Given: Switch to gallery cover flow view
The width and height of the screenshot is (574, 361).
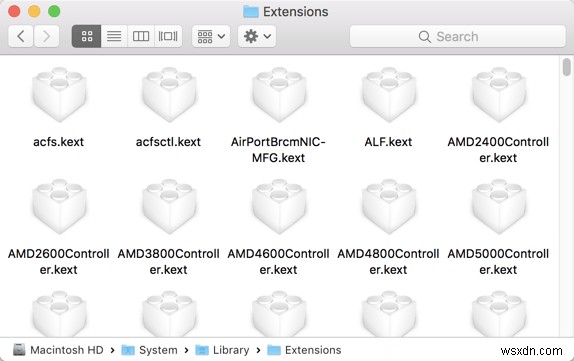Looking at the screenshot, I should point(168,36).
